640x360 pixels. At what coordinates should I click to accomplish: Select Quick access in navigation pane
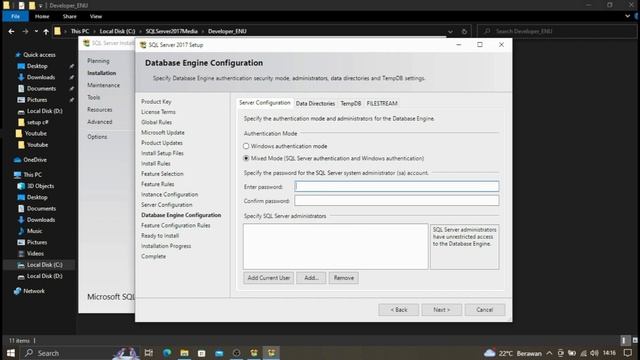coord(39,55)
